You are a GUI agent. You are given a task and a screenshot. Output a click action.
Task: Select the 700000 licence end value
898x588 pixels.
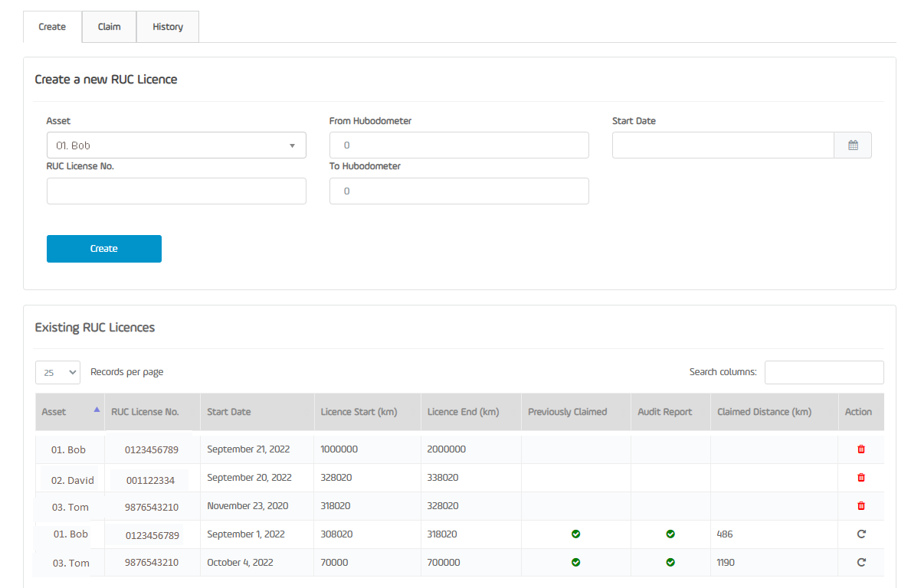tap(444, 562)
